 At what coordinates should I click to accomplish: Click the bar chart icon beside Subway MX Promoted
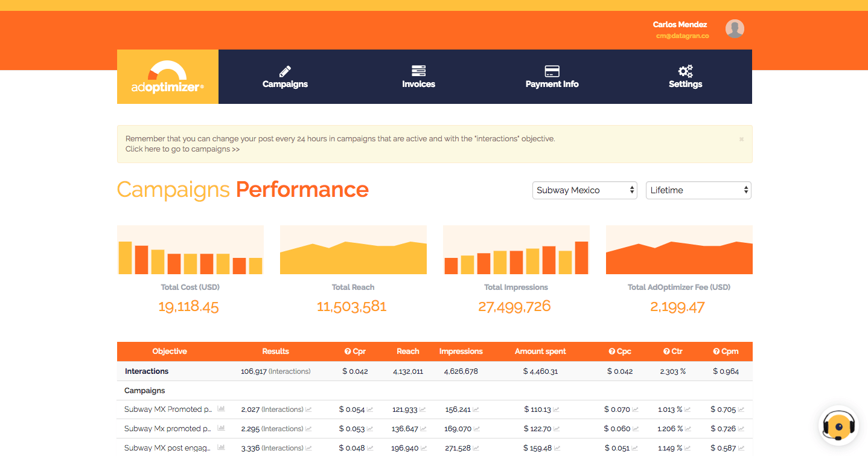coord(221,409)
